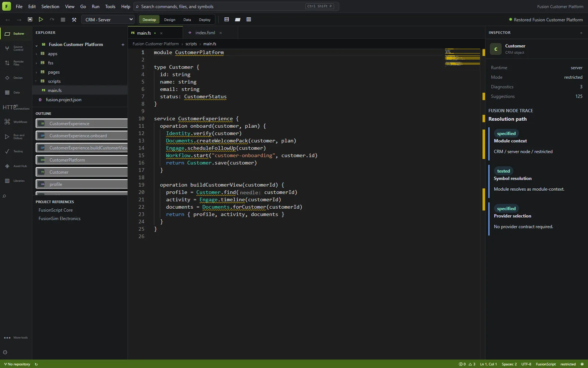The width and height of the screenshot is (588, 368).
Task: Toggle the sidebar layout icon
Action: coord(226,20)
